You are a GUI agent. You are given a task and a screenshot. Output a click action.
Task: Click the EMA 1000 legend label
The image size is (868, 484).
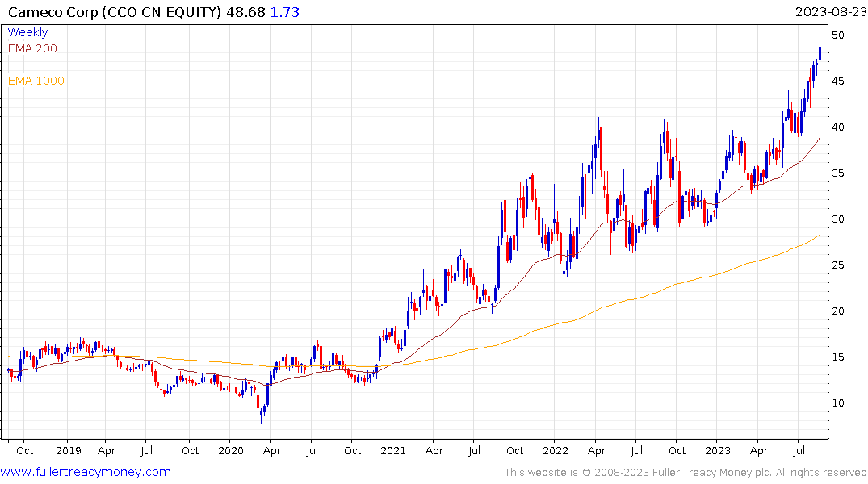pos(36,81)
